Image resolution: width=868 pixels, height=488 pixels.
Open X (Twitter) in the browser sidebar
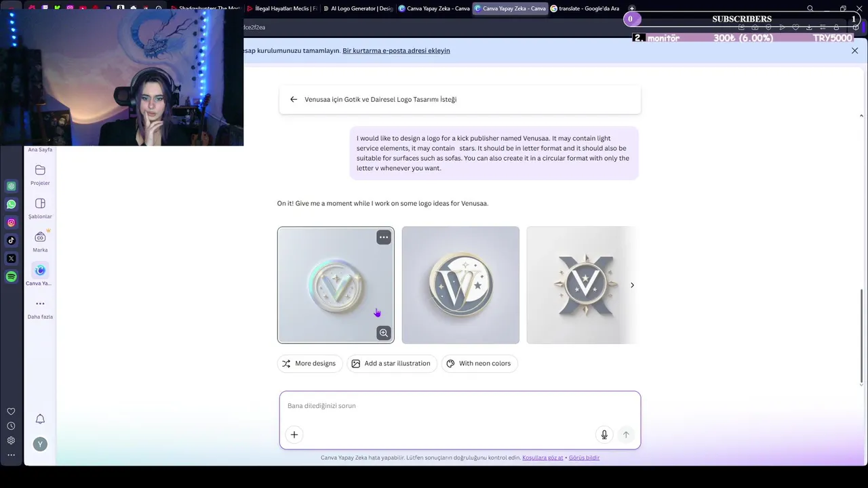click(12, 258)
